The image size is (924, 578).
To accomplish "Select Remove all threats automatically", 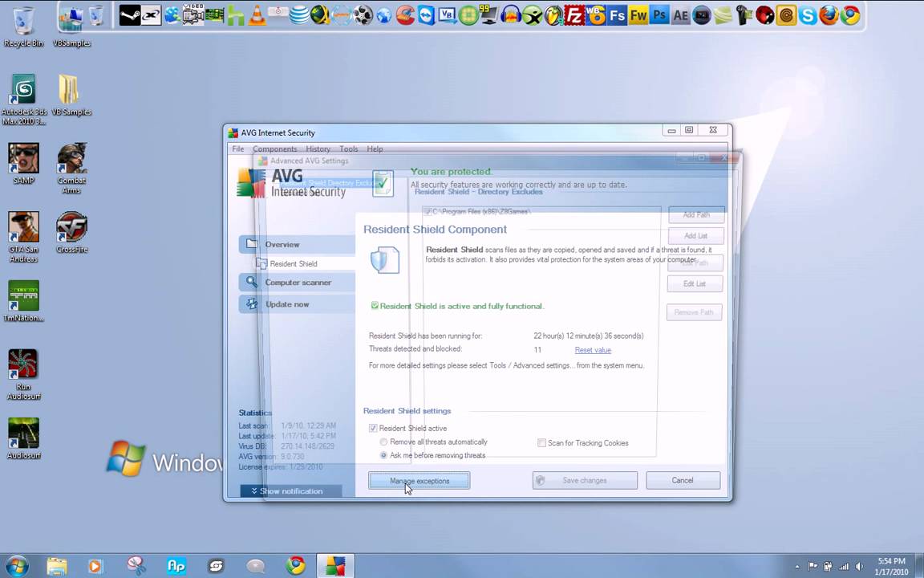I will [x=383, y=442].
